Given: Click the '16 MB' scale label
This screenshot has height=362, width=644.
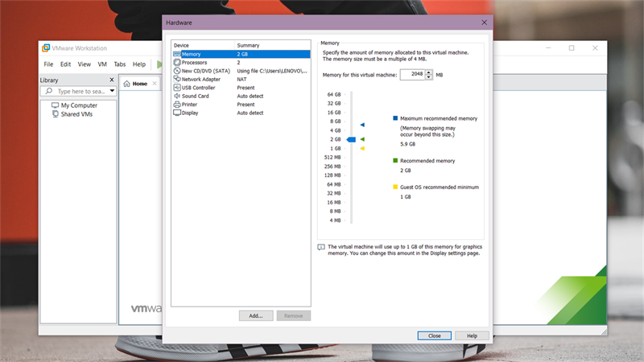Looking at the screenshot, I should pyautogui.click(x=334, y=203).
